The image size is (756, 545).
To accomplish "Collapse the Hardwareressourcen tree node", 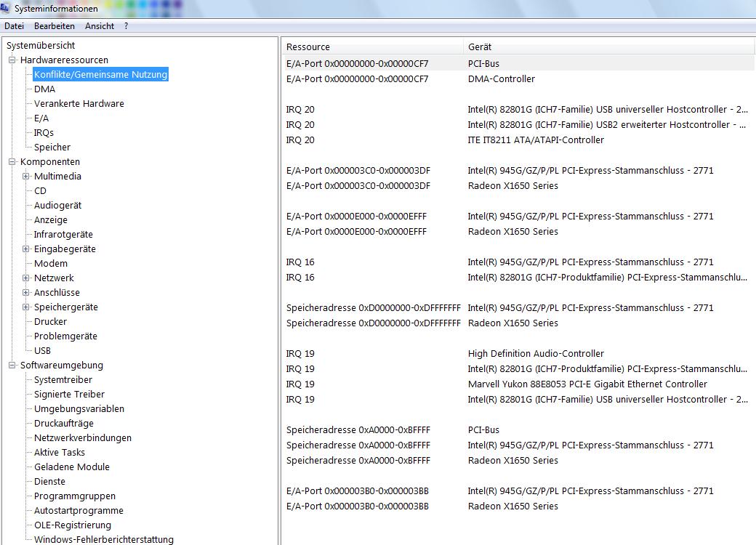I will point(12,60).
